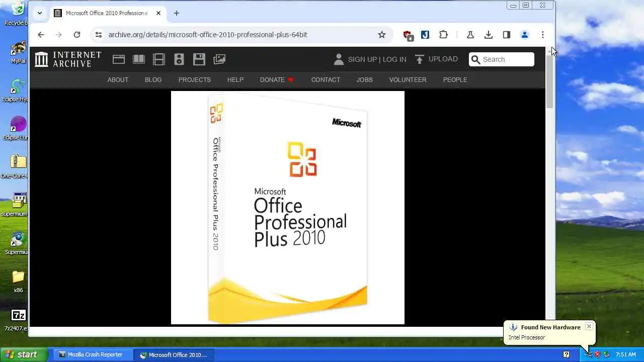Open a new browser tab
644x362 pixels.
point(176,13)
